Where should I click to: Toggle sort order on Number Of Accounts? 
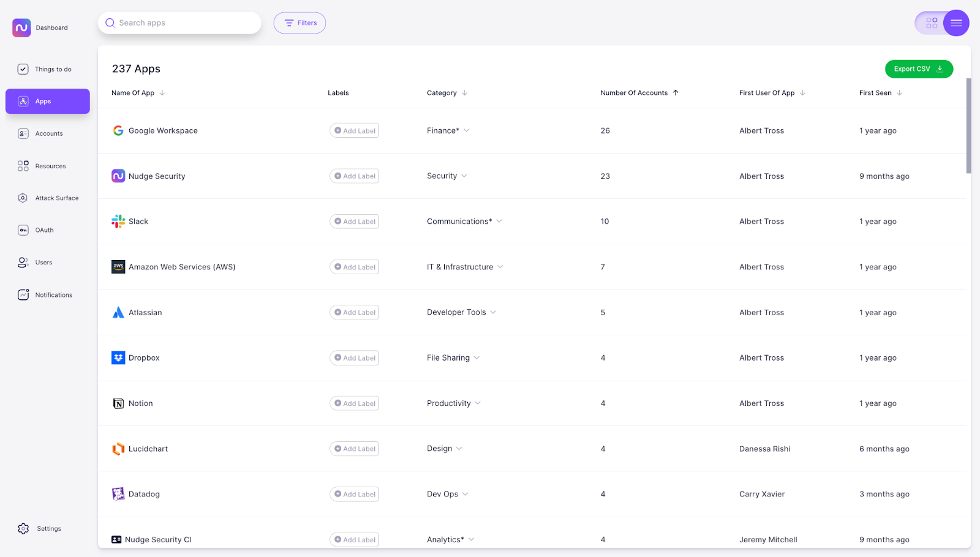(x=676, y=92)
